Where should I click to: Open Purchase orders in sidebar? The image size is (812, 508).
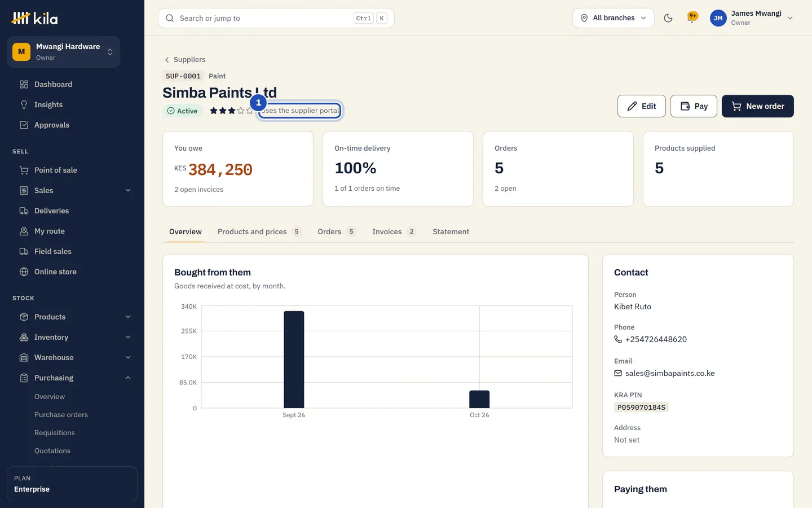[x=61, y=415]
